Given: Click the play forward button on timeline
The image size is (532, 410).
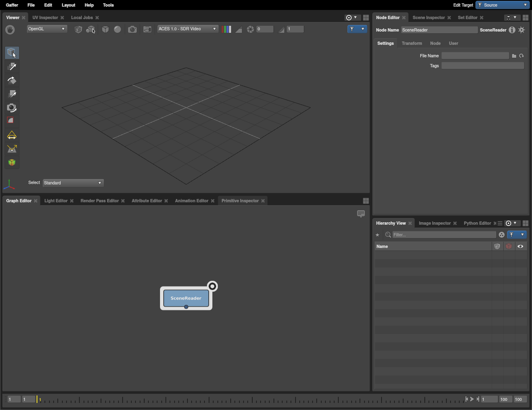Looking at the screenshot, I should [472, 399].
